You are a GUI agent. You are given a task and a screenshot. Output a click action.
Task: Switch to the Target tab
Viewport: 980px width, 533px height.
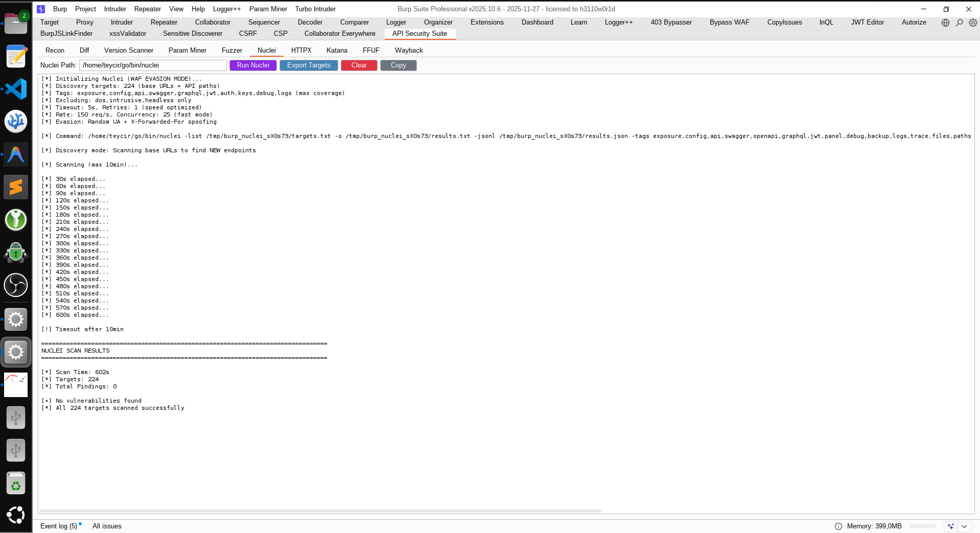click(50, 22)
